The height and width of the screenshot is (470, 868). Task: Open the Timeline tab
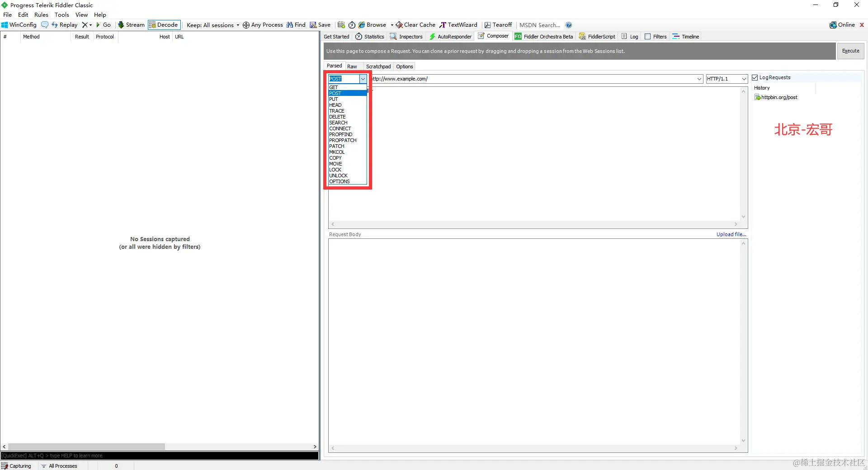point(686,37)
